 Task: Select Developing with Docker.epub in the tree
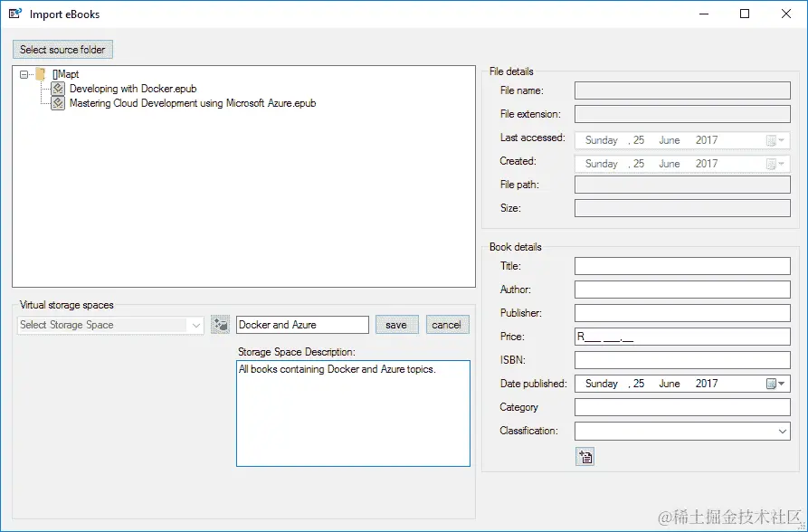[x=133, y=89]
